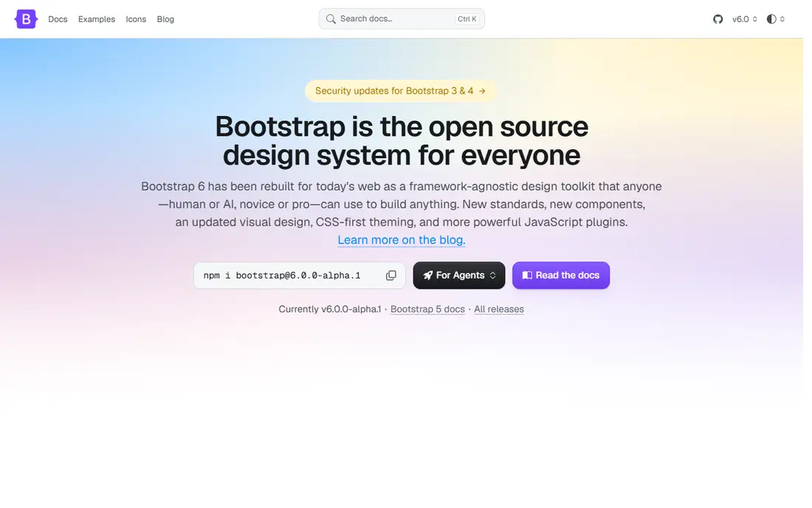Focus the Search docs field
Viewport: 812px width, 508px height.
pyautogui.click(x=402, y=19)
